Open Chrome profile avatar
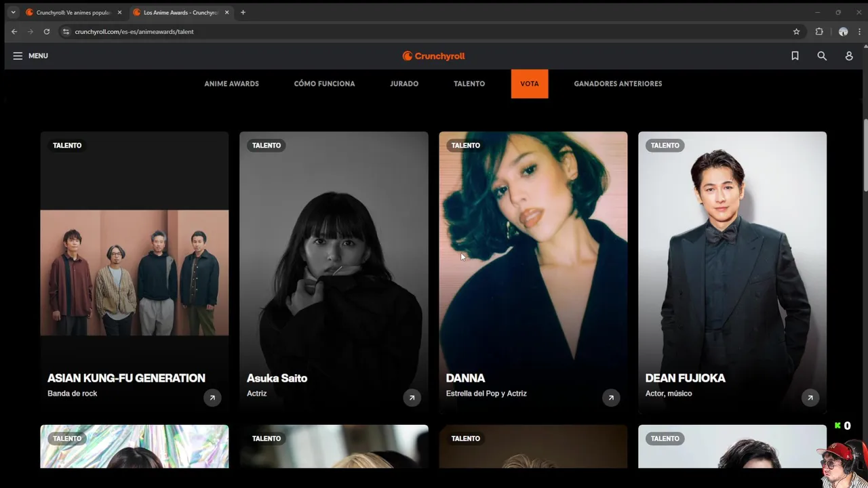This screenshot has height=488, width=868. (843, 31)
